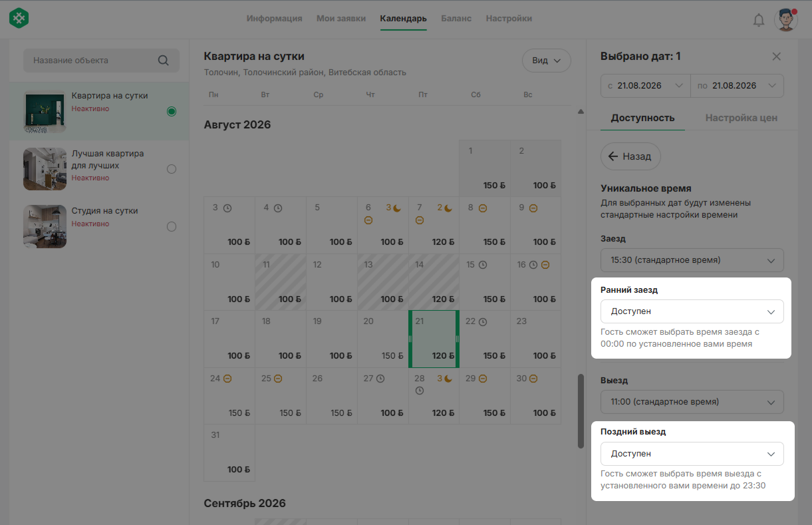Click restriction icon on August 25
The width and height of the screenshot is (812, 525).
[278, 379]
